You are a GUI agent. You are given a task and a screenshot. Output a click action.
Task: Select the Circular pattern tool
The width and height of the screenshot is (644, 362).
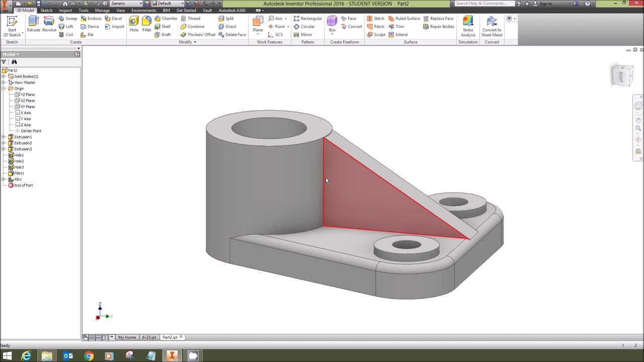(x=304, y=27)
